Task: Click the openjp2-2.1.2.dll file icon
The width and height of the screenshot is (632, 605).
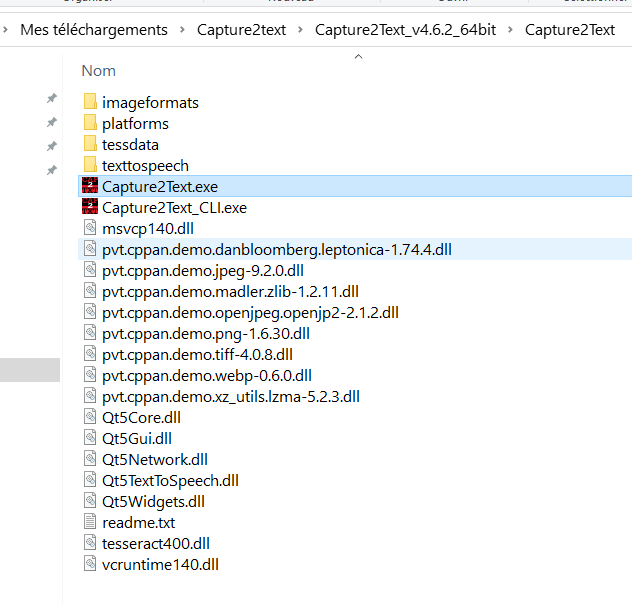Action: tap(90, 311)
